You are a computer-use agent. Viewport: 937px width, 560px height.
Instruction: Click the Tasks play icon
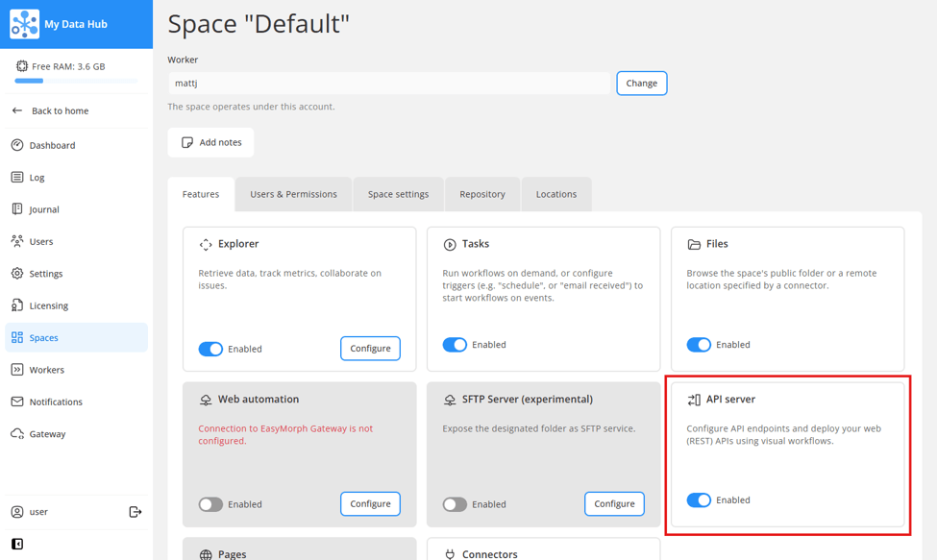(x=450, y=244)
